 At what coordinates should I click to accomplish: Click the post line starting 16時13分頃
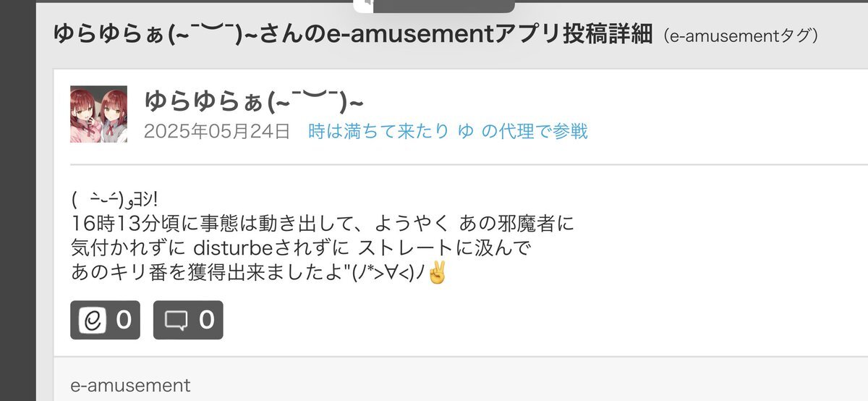(323, 223)
